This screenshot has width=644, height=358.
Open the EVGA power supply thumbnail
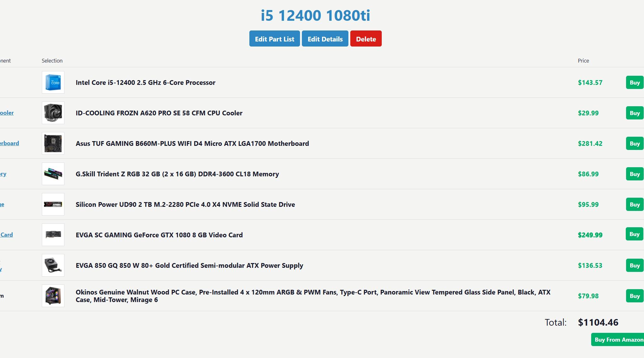point(53,265)
